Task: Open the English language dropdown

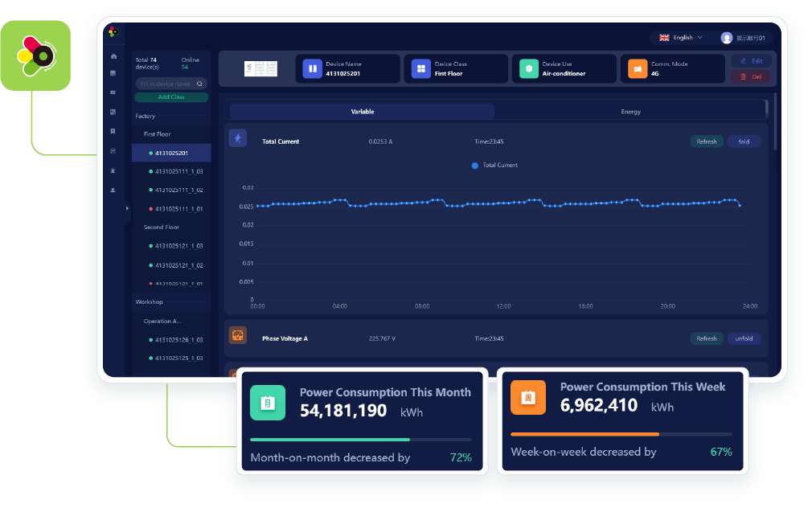Action: (681, 38)
